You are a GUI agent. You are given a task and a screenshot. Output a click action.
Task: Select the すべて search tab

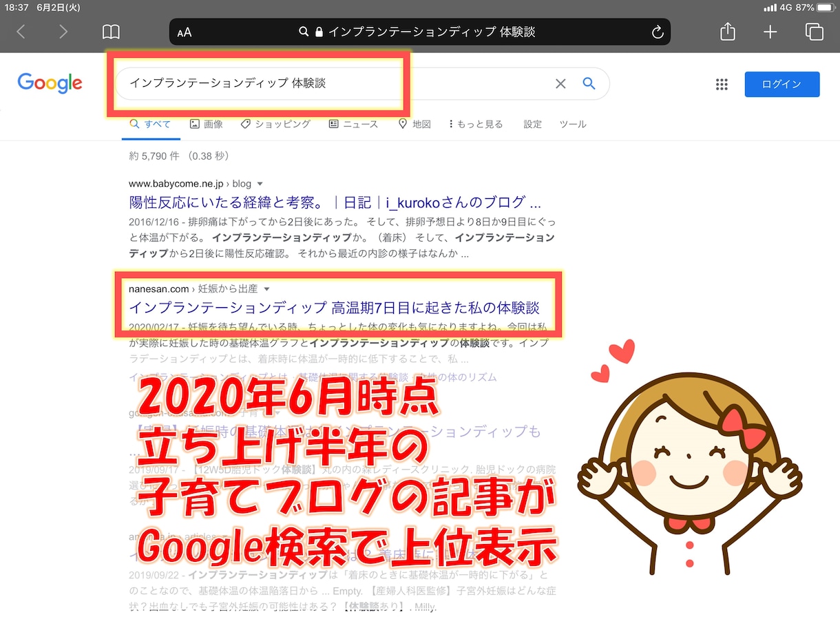pyautogui.click(x=150, y=124)
